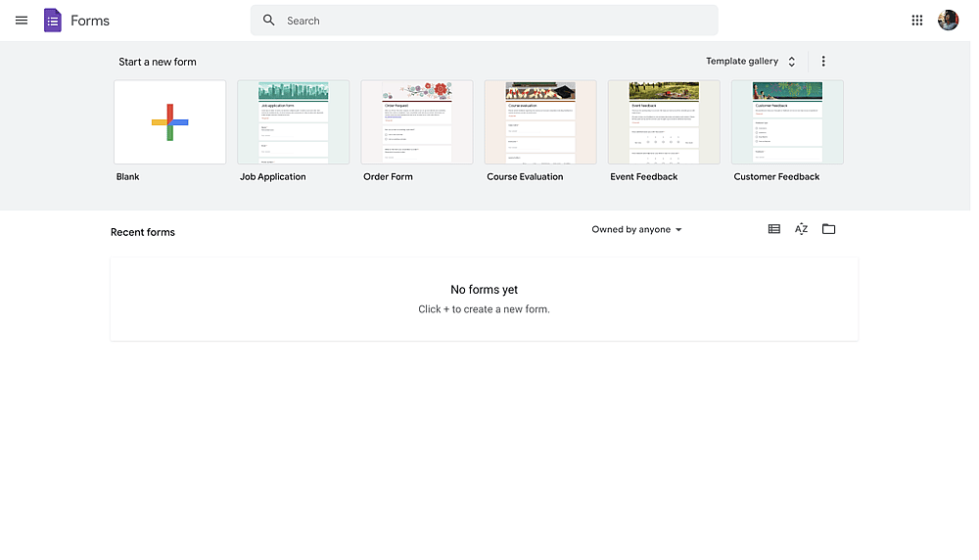The image size is (979, 560).
Task: Click the Start a new form heading
Action: [x=159, y=63]
